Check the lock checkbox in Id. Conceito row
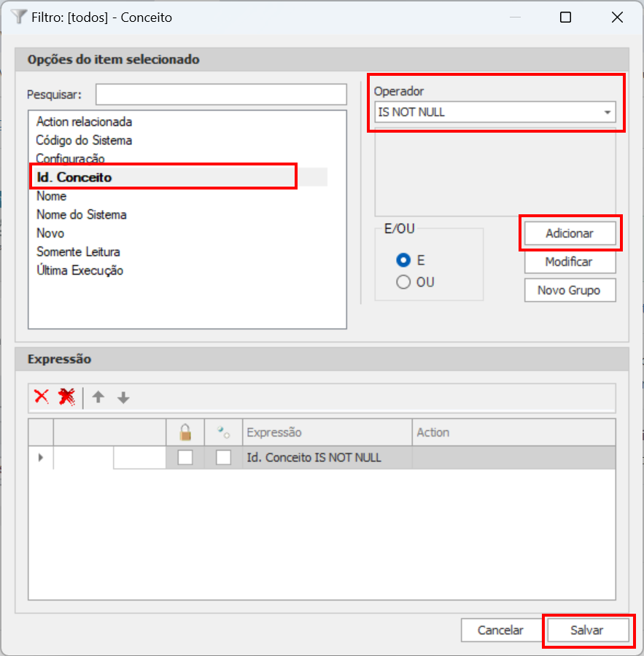Image resolution: width=644 pixels, height=656 pixels. click(185, 457)
